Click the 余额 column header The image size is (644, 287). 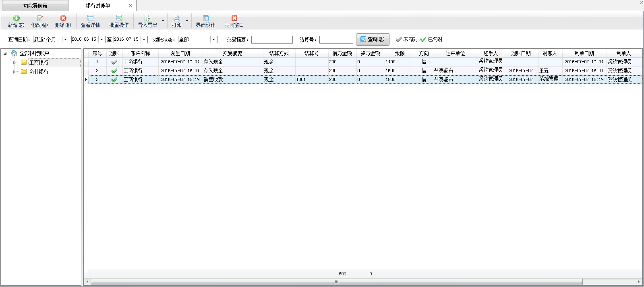click(400, 53)
